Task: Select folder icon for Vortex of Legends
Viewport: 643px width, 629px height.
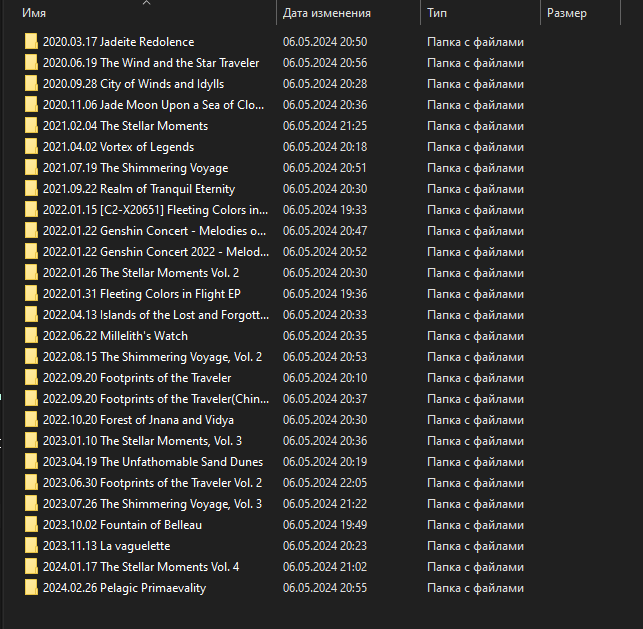Action: [x=31, y=147]
